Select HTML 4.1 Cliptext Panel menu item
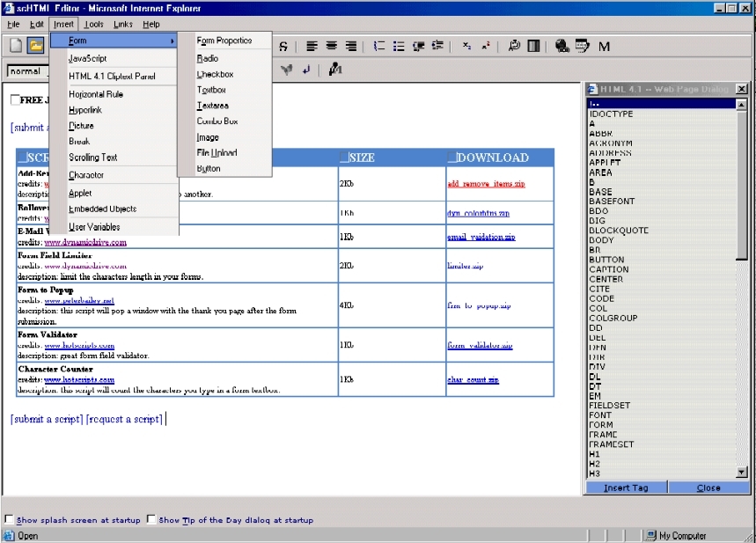Viewport: 756px width, 543px height. coord(114,77)
